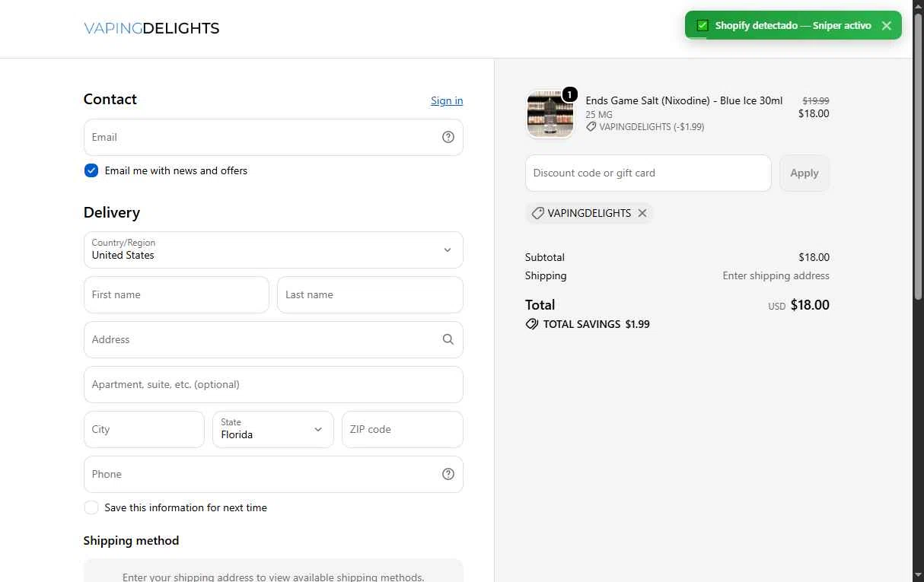The image size is (924, 582).
Task: Click the Contact heading
Action: click(x=110, y=100)
